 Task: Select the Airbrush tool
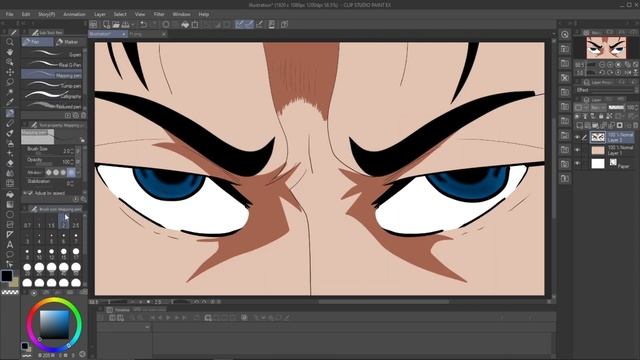(x=10, y=143)
